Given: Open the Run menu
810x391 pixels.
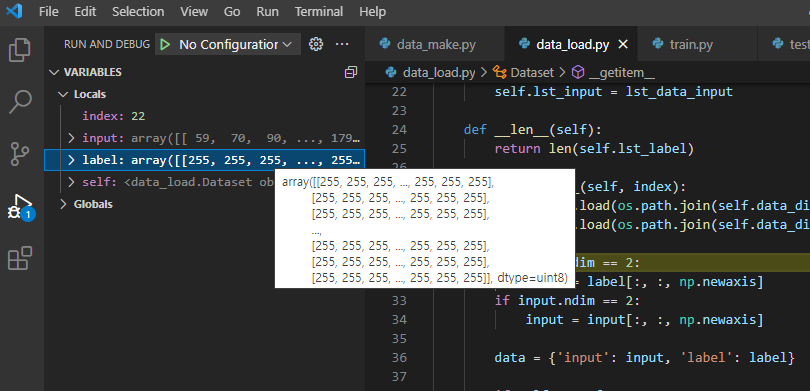Looking at the screenshot, I should (x=268, y=11).
